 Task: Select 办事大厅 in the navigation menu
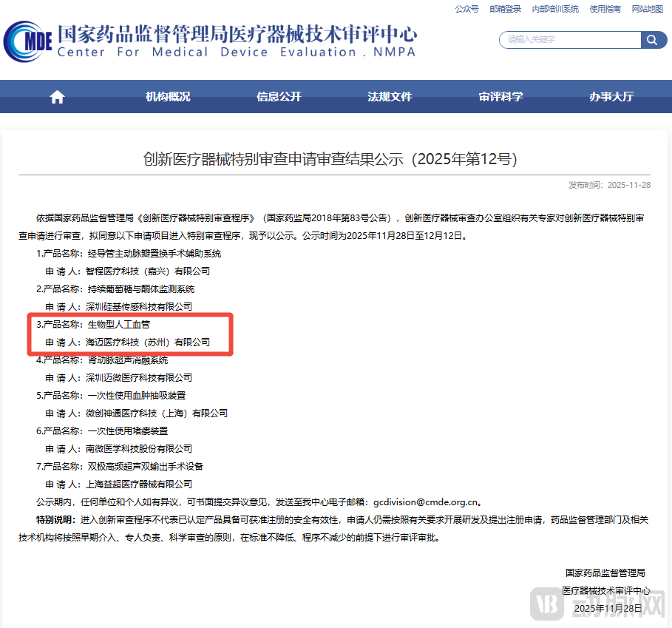(611, 96)
